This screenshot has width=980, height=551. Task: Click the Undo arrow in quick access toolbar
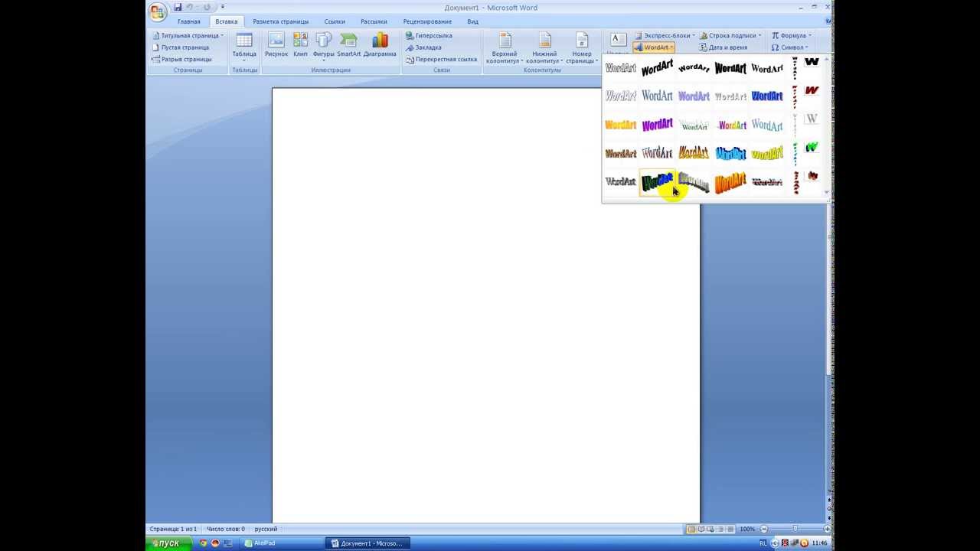pyautogui.click(x=189, y=7)
